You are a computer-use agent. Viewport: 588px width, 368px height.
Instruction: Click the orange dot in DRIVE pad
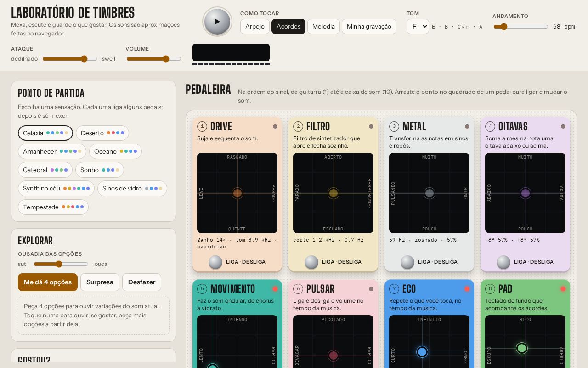click(x=237, y=193)
